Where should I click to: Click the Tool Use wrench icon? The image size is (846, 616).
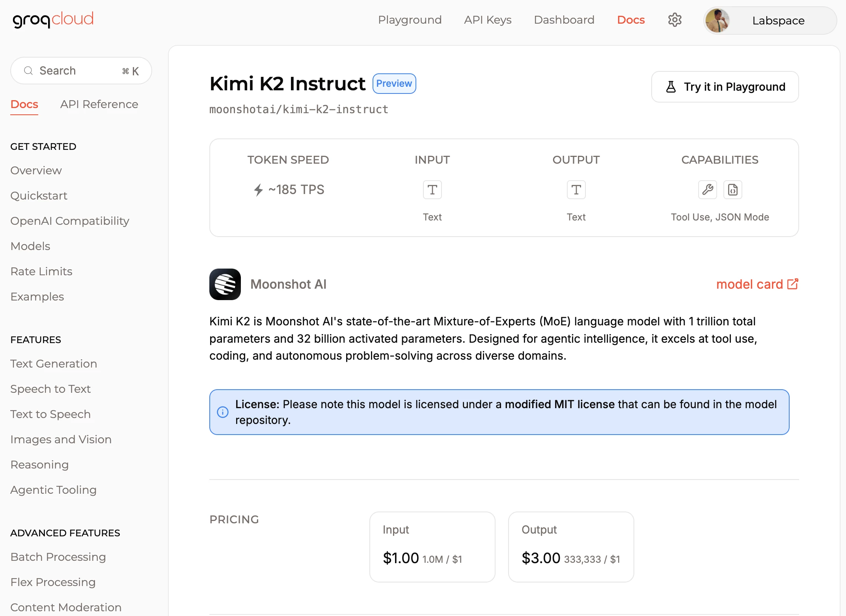tap(708, 190)
